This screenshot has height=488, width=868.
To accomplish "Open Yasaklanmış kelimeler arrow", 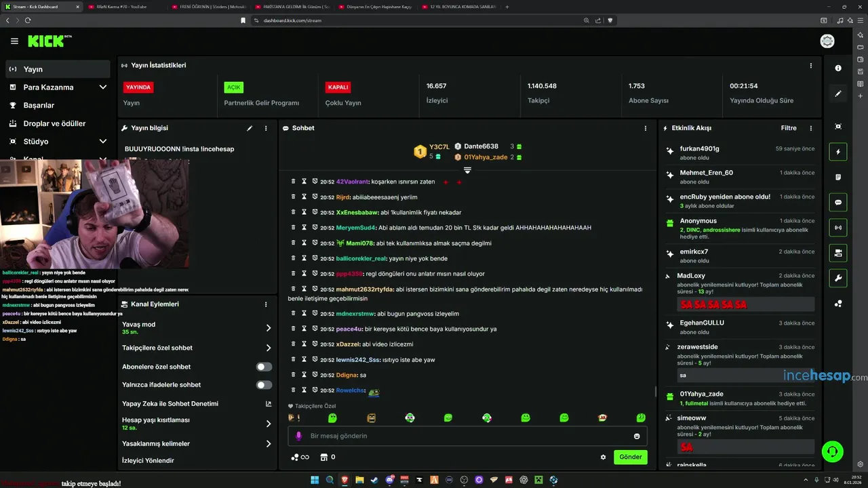I will click(x=269, y=444).
